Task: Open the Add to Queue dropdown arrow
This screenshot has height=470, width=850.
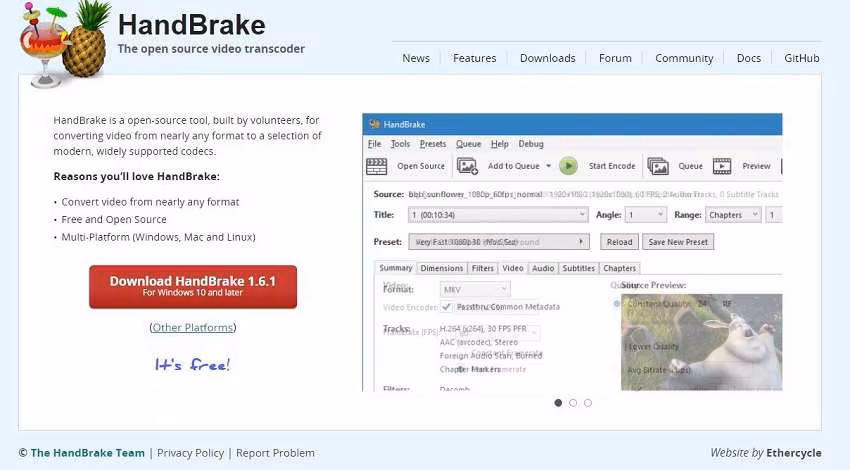Action: pos(548,166)
